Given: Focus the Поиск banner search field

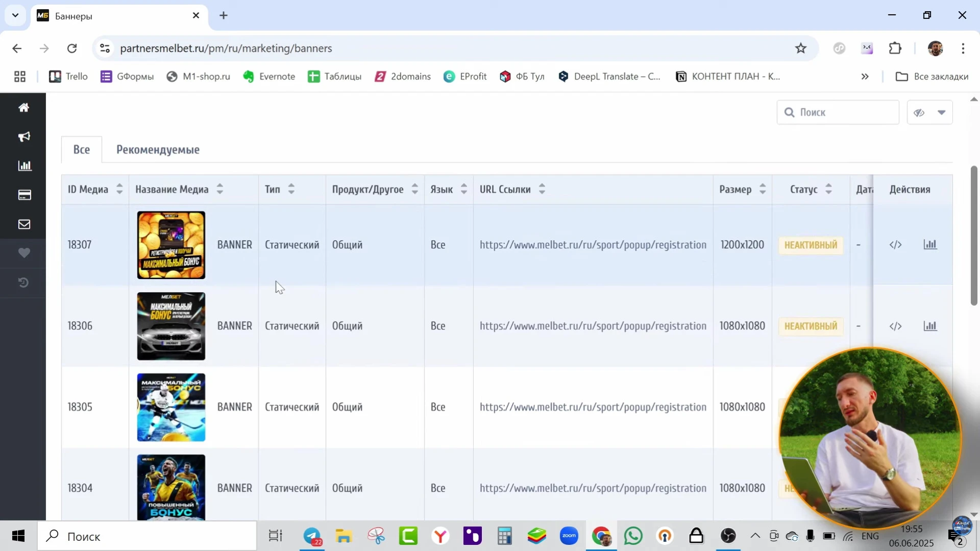Looking at the screenshot, I should pyautogui.click(x=838, y=112).
